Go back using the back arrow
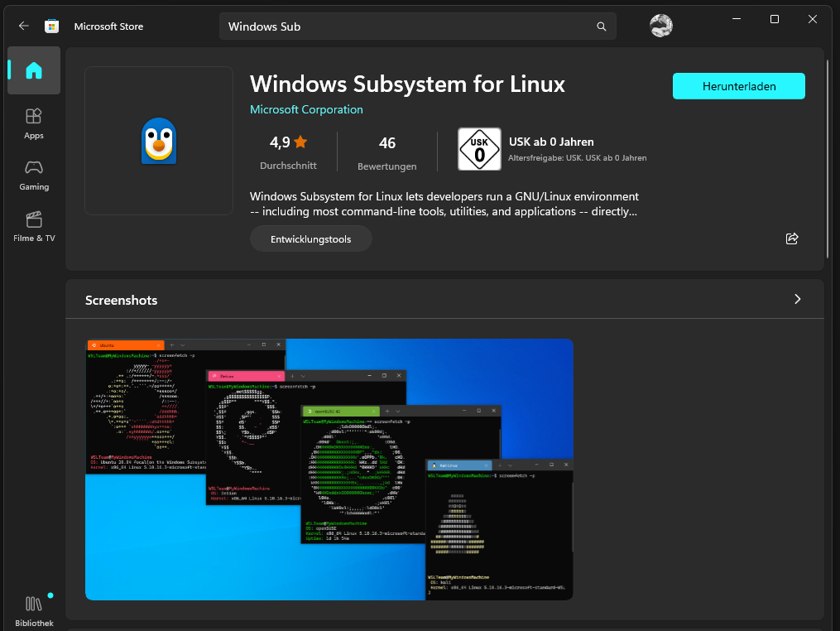840x631 pixels. [23, 26]
